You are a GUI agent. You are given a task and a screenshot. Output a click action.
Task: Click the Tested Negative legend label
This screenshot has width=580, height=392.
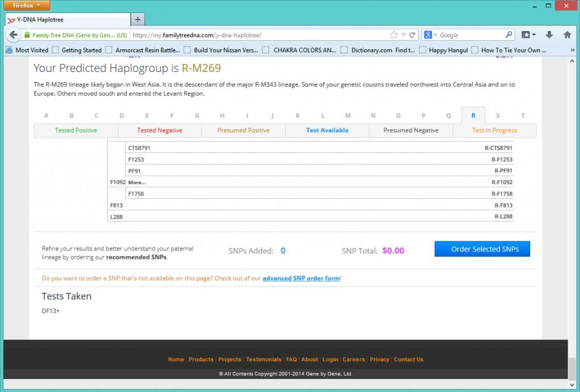coord(159,130)
